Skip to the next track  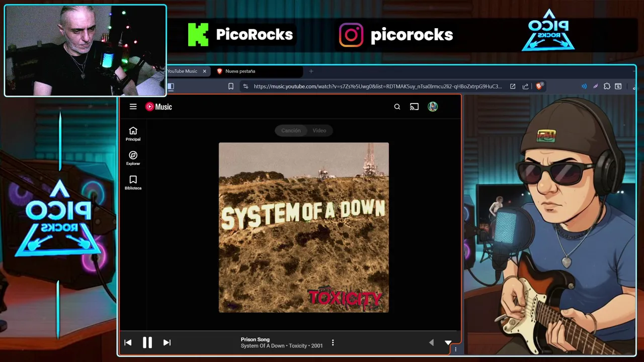tap(167, 342)
